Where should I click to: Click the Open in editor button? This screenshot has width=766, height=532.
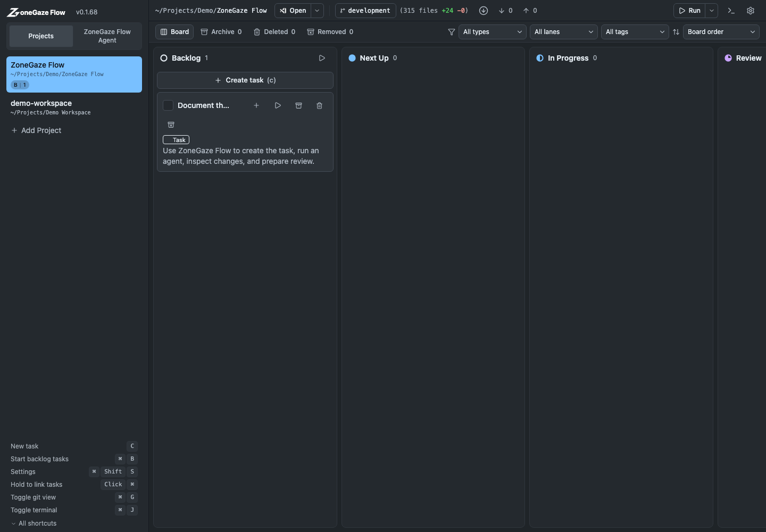point(293,11)
